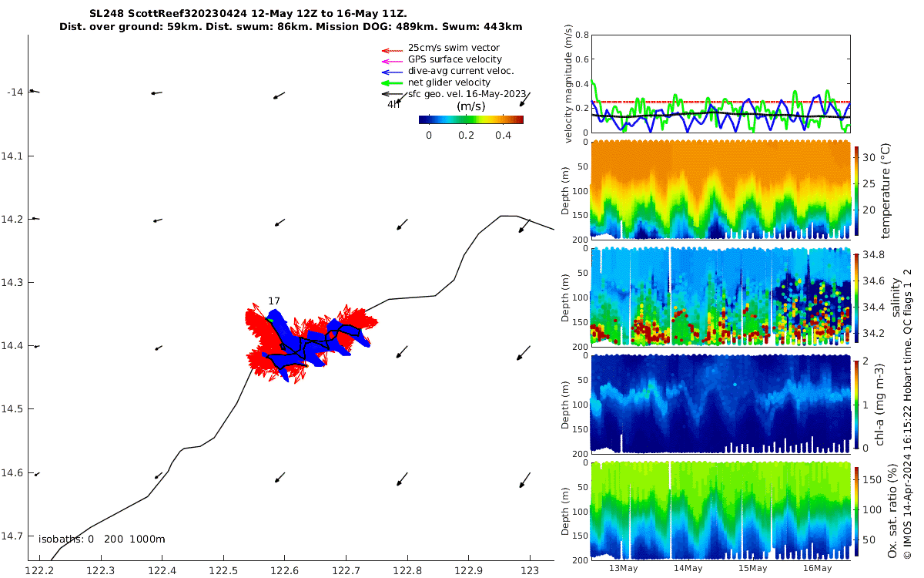The image size is (924, 578).
Task: Click the 'Ox. sat. ratio (%)' color bar label
Action: [892, 510]
